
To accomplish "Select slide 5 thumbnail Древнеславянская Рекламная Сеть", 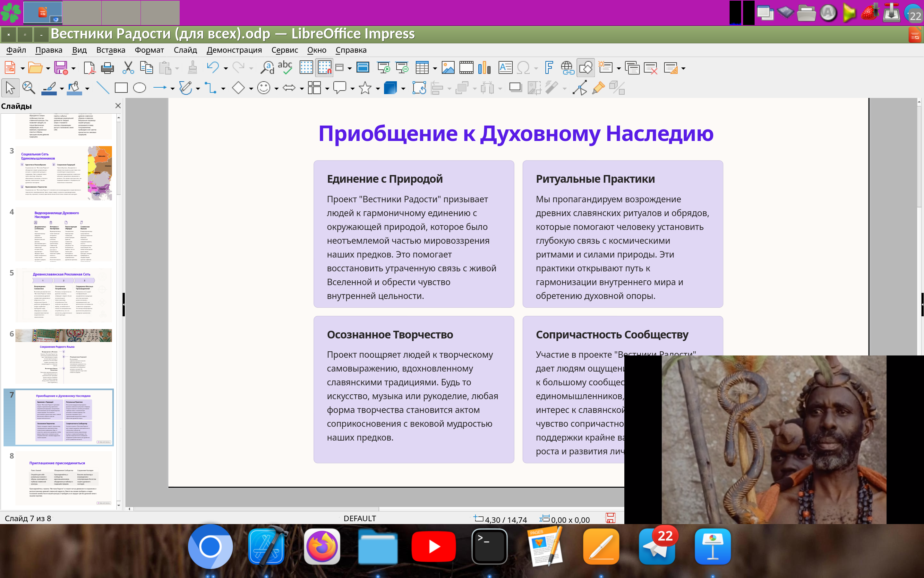I will [x=64, y=295].
